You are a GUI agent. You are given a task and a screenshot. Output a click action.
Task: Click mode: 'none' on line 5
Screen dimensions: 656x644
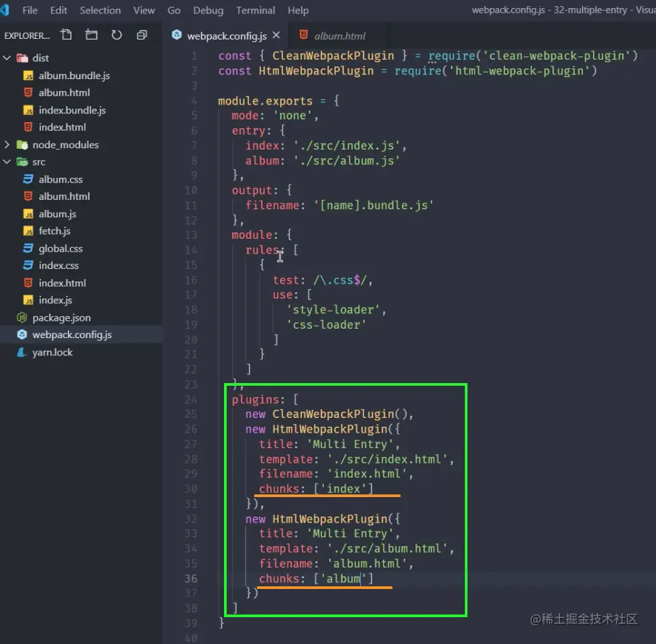tap(272, 115)
